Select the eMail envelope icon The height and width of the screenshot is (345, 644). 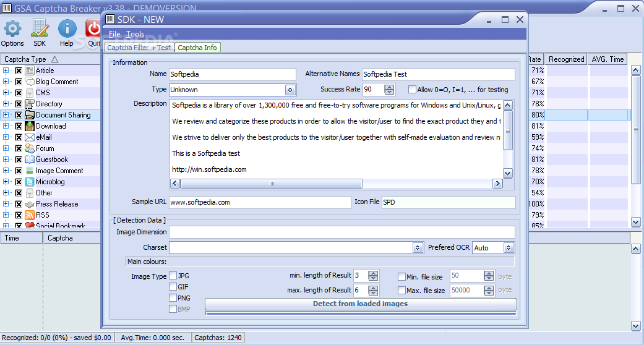click(x=30, y=137)
